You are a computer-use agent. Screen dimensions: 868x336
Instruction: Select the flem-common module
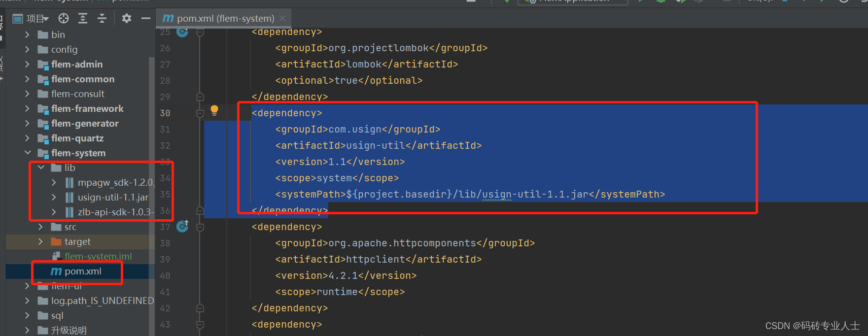(x=83, y=79)
